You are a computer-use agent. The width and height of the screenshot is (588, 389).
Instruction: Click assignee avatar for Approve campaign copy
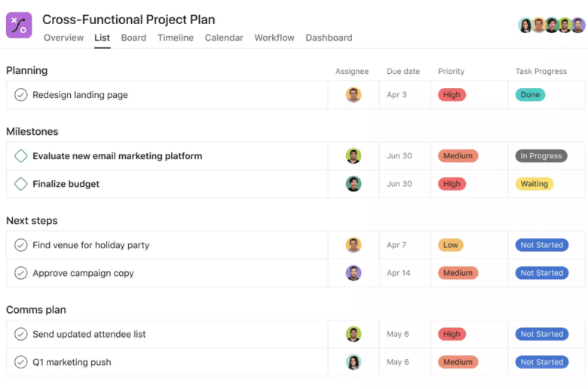[354, 273]
